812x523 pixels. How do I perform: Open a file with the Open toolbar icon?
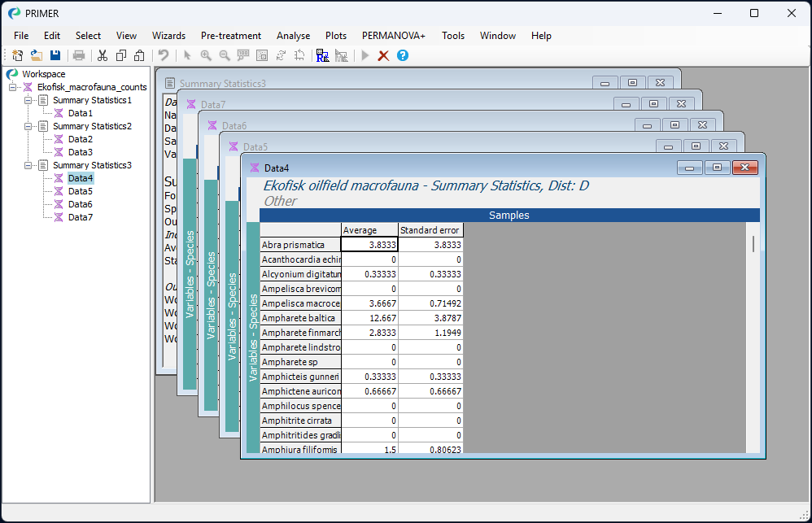click(x=36, y=55)
